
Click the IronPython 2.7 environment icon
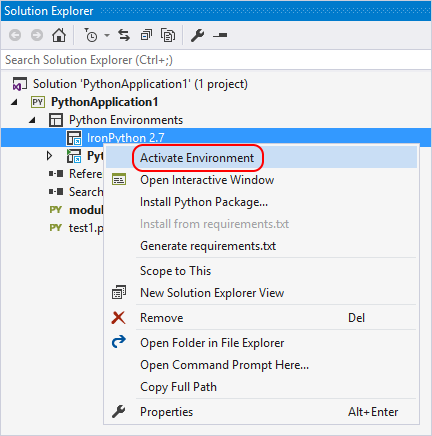74,138
